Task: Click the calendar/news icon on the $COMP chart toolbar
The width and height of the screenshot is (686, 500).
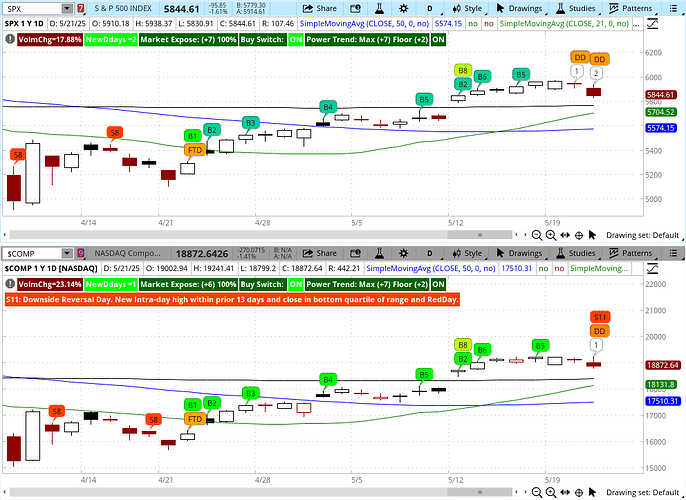Action: 356,253
